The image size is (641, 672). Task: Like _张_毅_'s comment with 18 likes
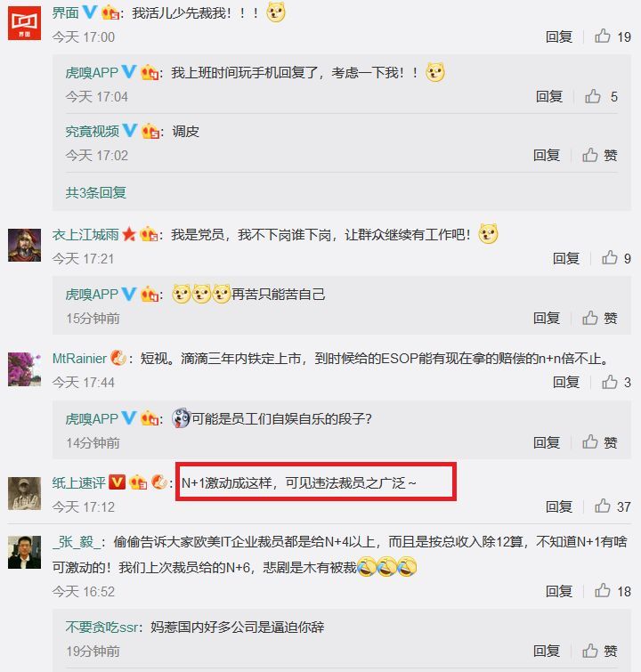tap(603, 591)
